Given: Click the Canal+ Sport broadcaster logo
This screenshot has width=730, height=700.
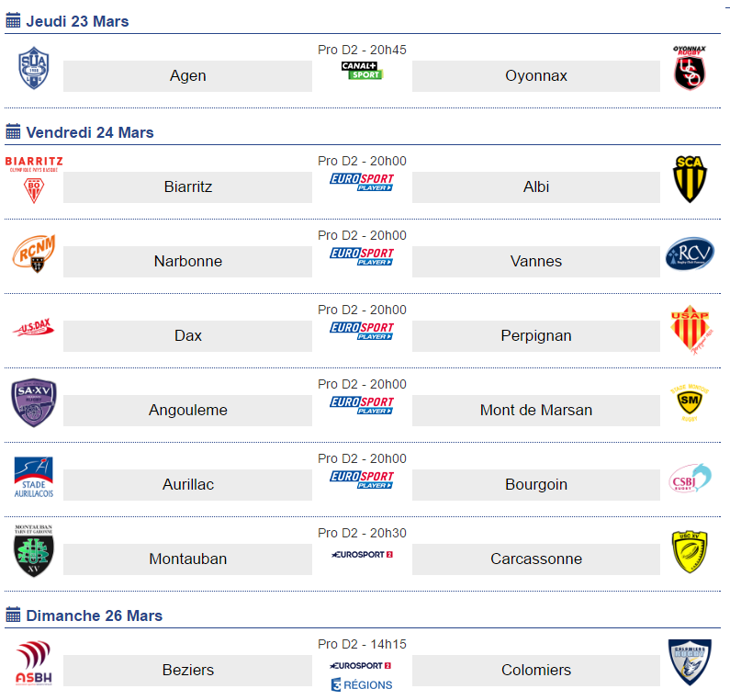Looking at the screenshot, I should coord(362,71).
